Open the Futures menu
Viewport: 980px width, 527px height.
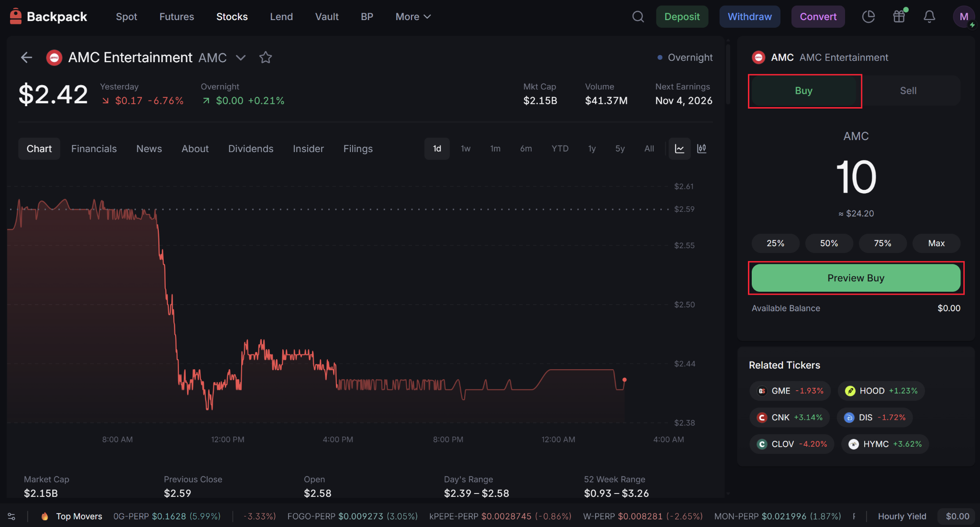[x=177, y=17]
